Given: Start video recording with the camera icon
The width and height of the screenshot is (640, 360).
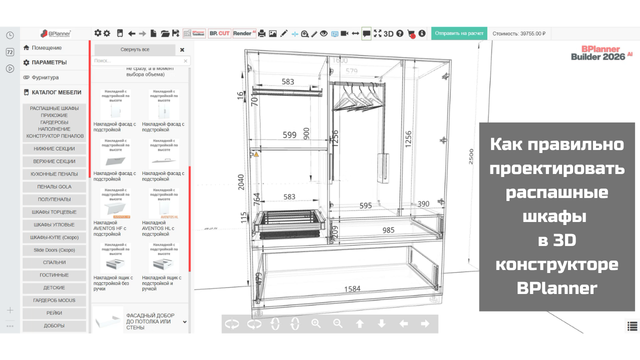Looking at the screenshot, I should [x=344, y=33].
